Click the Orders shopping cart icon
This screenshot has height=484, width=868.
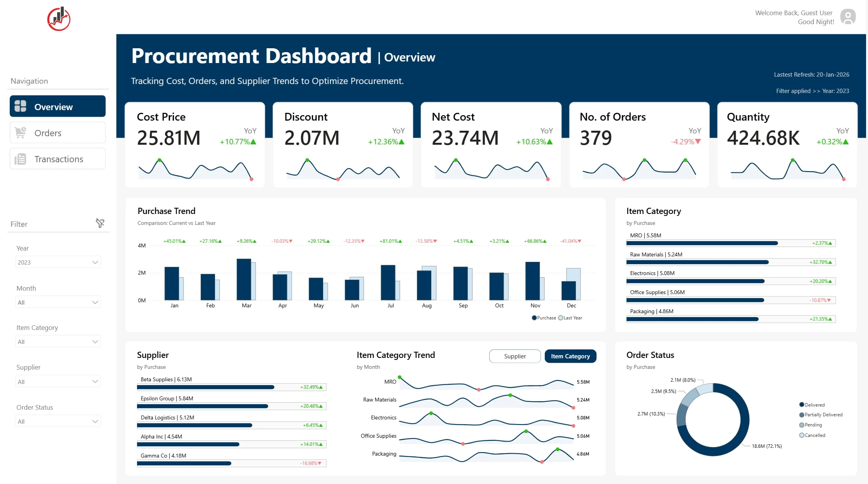pos(20,133)
